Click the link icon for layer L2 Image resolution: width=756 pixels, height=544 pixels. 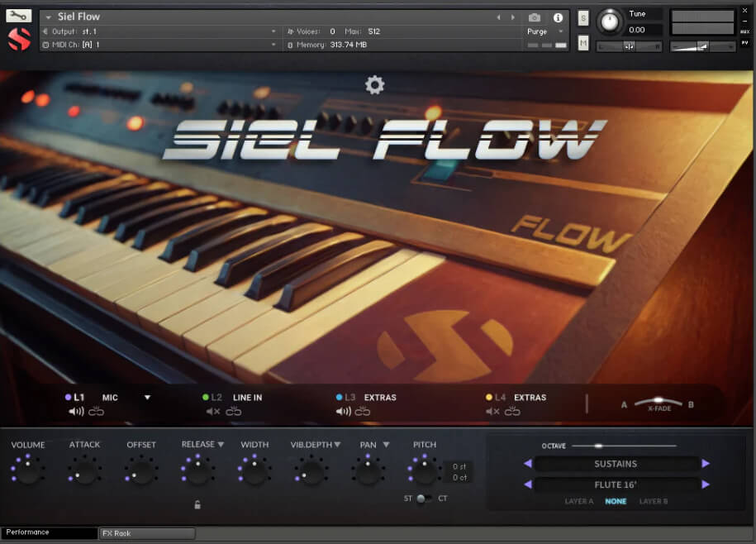[x=233, y=412]
